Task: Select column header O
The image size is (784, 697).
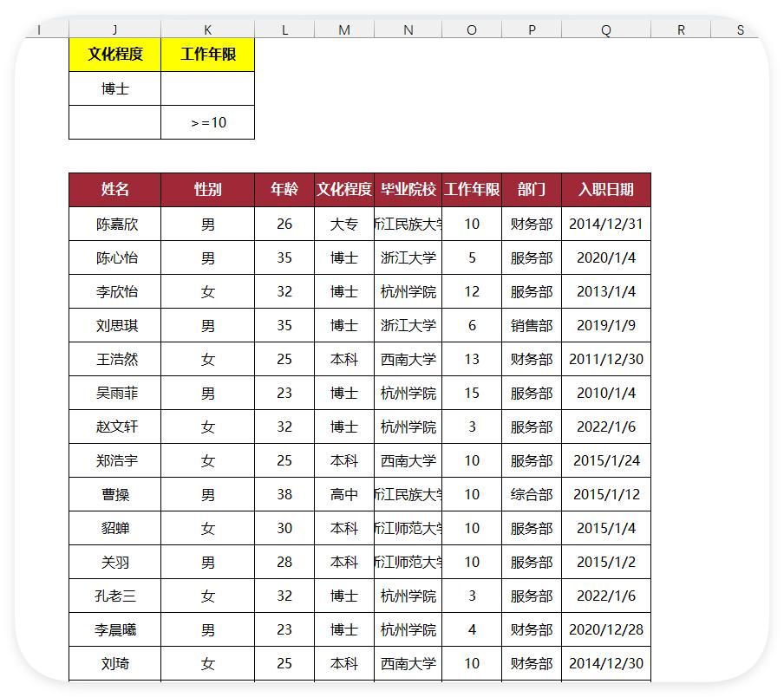Action: 472,30
